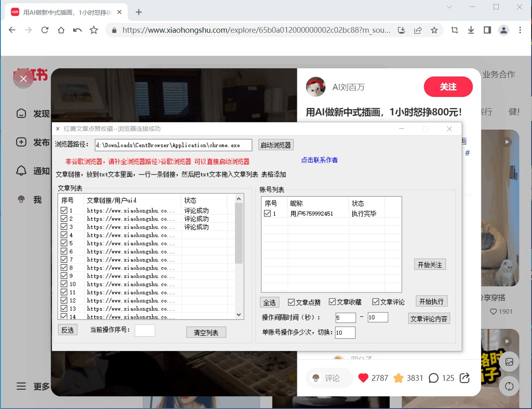Open comments via the speech bubble icon
This screenshot has height=409, width=532.
pyautogui.click(x=434, y=378)
